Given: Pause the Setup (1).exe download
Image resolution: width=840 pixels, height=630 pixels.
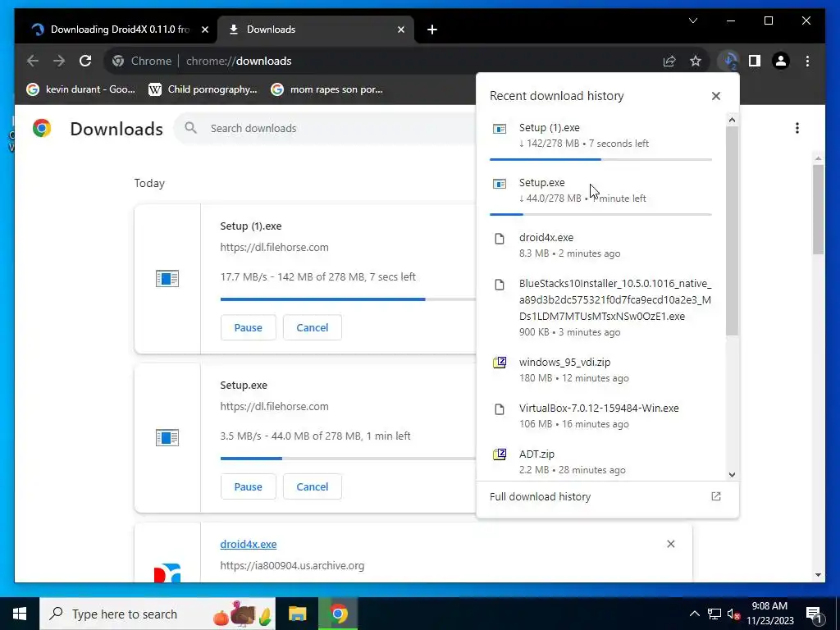Looking at the screenshot, I should (248, 327).
